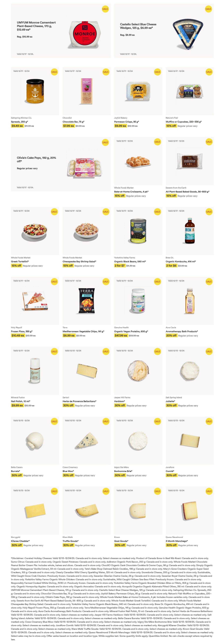Click SALE badge above Queso Navalmoral Manchego

coord(209,491)
